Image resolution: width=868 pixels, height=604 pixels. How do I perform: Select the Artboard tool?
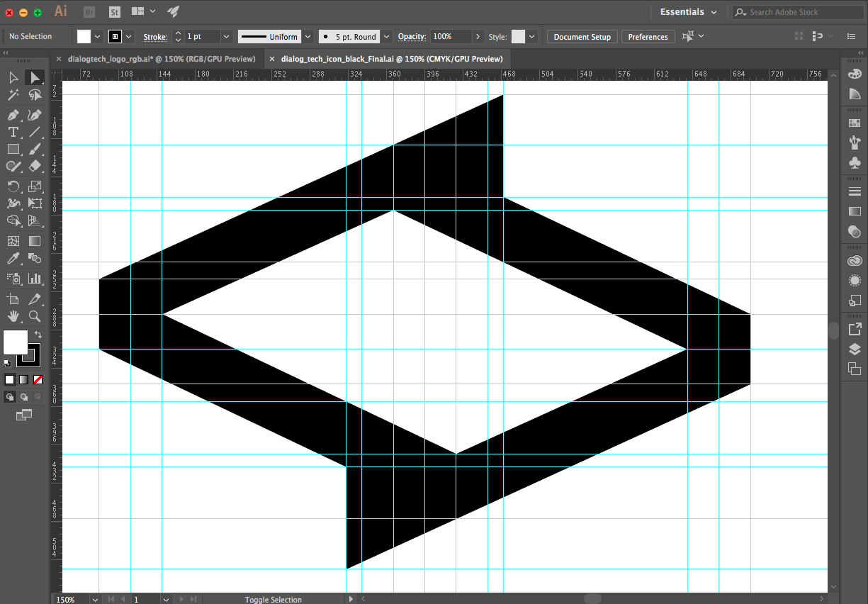[13, 299]
